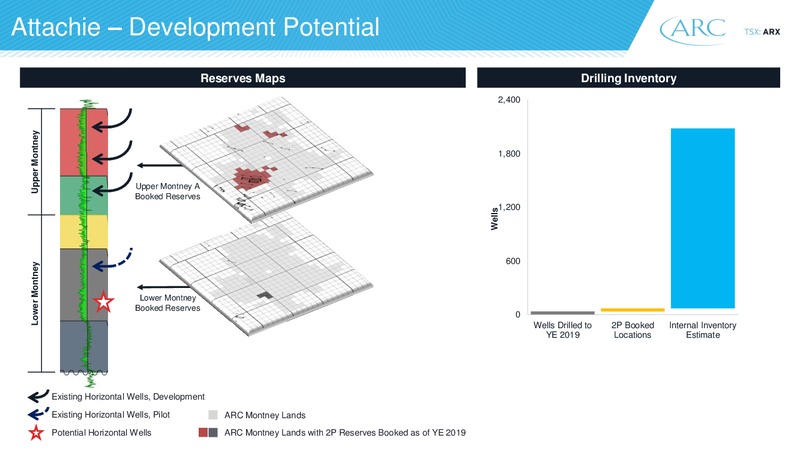Click the yellow 2P Booked Locations bar
The width and height of the screenshot is (800, 450).
(633, 310)
